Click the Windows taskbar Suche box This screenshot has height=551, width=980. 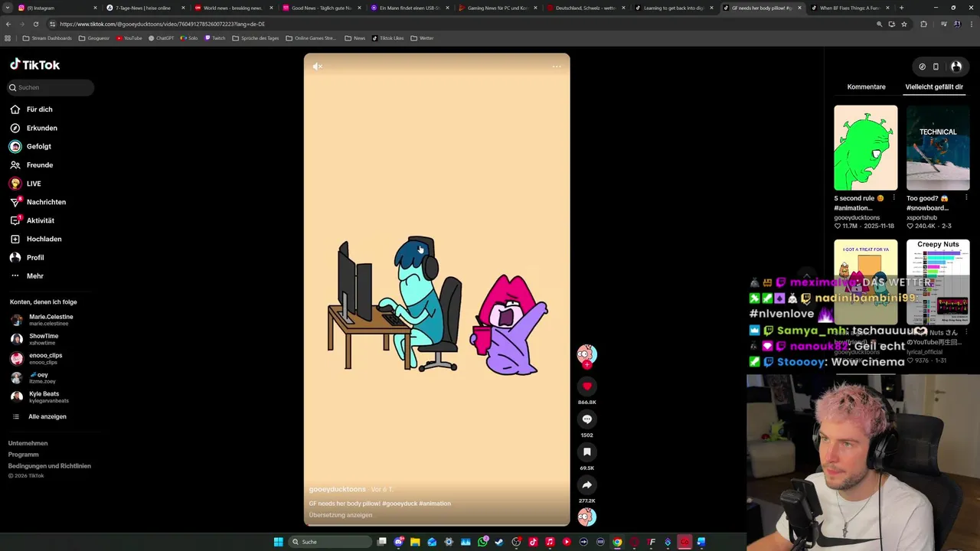click(331, 542)
